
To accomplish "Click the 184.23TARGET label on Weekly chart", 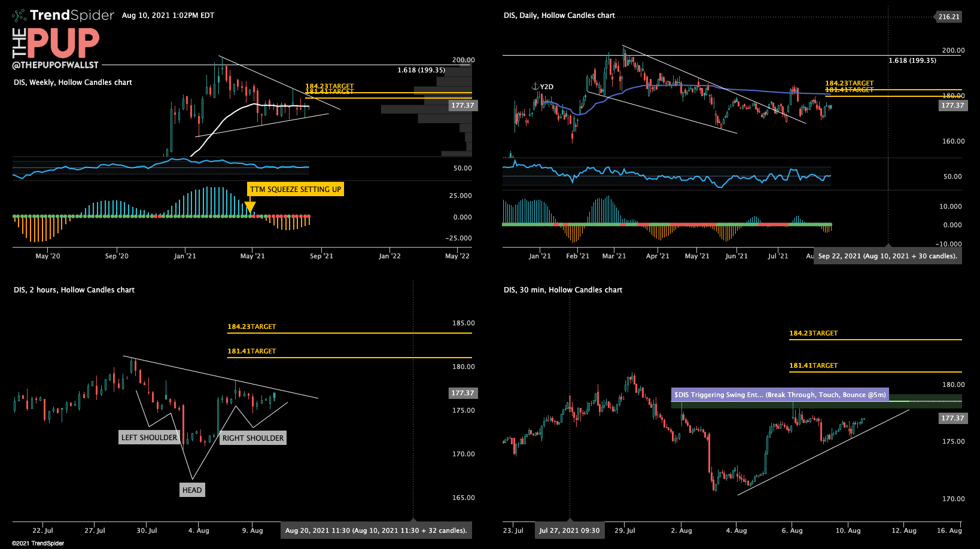I will [x=329, y=87].
